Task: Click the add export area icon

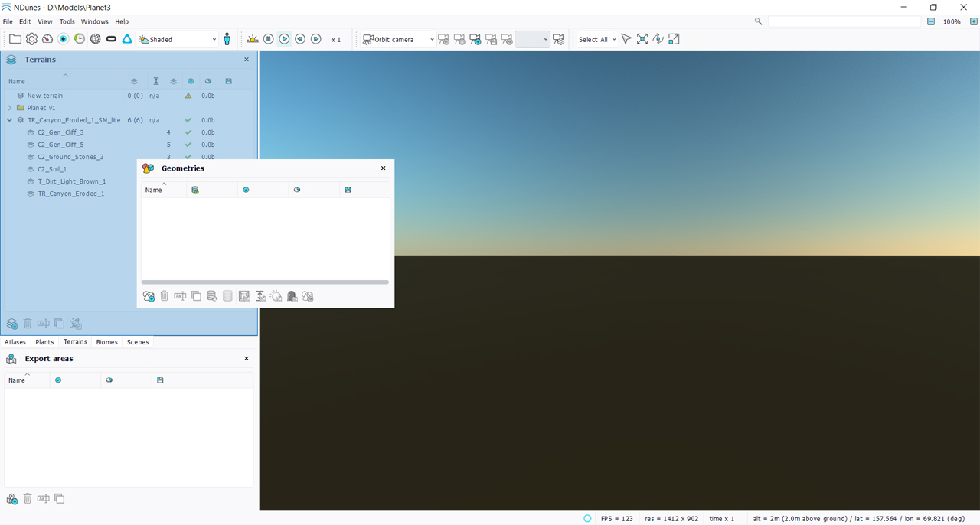Action: pos(12,498)
